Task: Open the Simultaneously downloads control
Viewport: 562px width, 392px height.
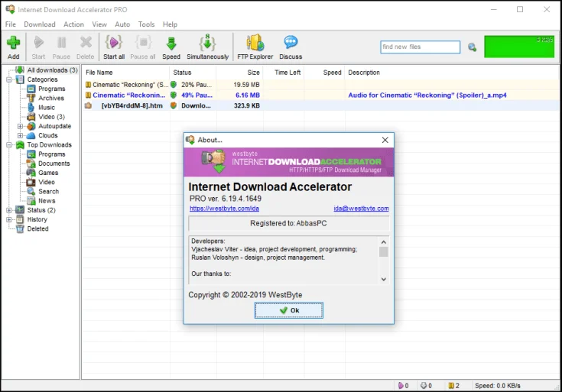Action: (207, 47)
